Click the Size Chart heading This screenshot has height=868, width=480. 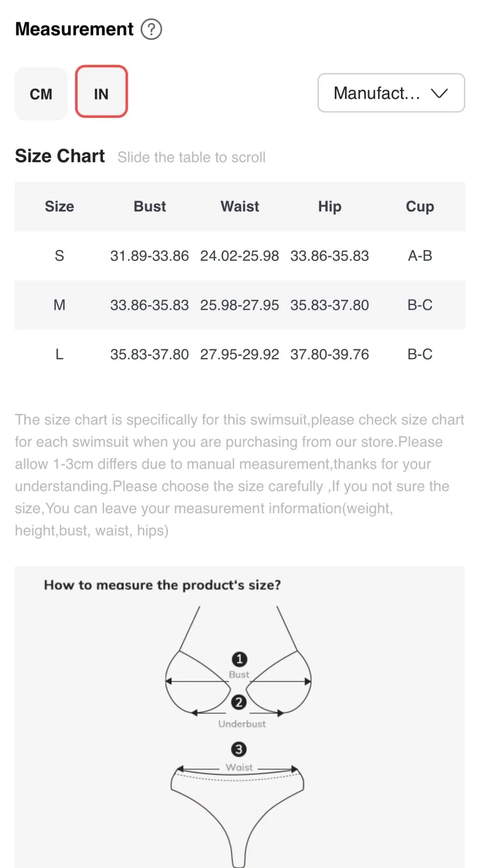click(60, 156)
